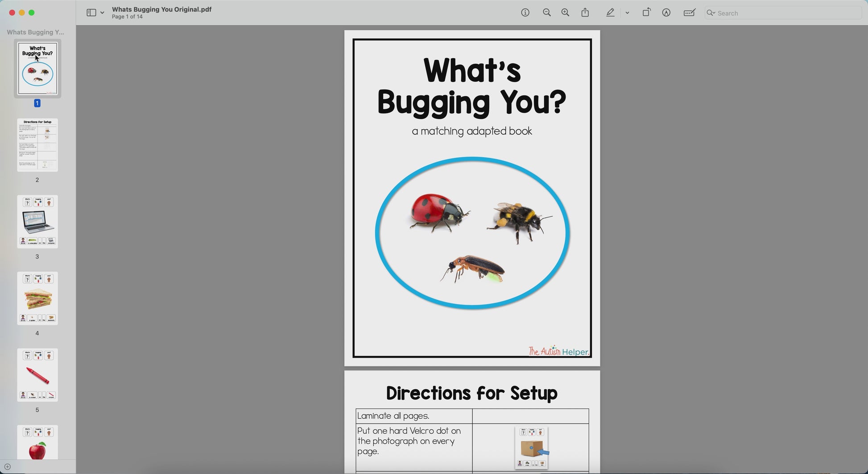Toggle the sidebar view button
Screen dimensions: 868x474
(x=91, y=13)
